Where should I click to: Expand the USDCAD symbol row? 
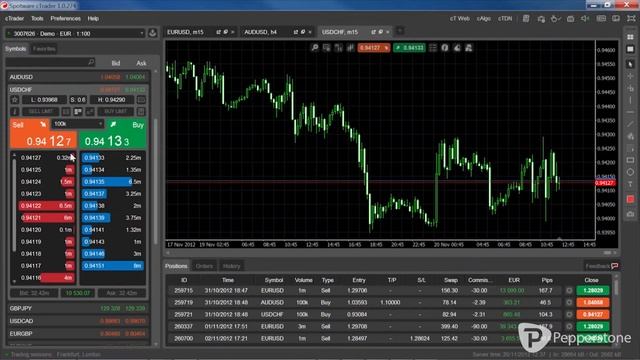(78, 321)
